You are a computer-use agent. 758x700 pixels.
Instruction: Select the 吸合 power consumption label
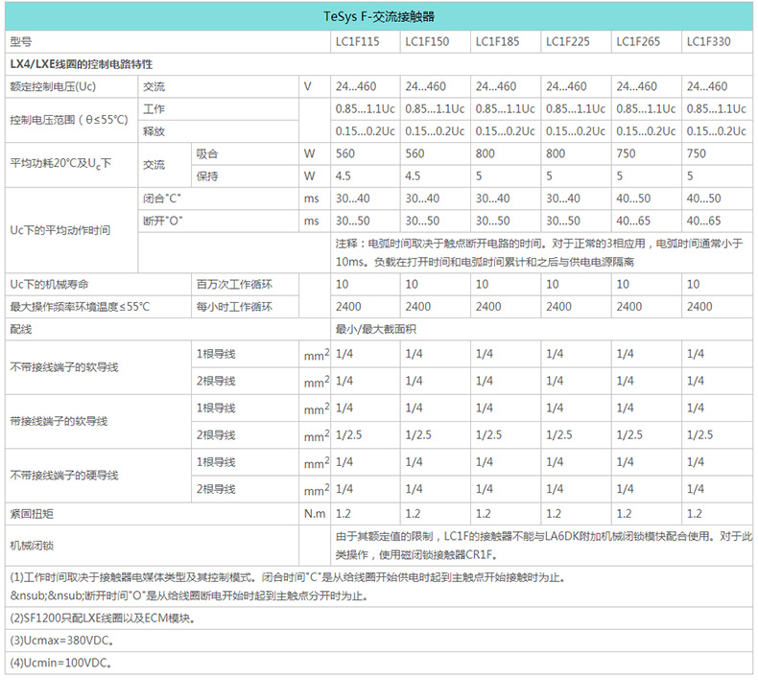[x=207, y=153]
